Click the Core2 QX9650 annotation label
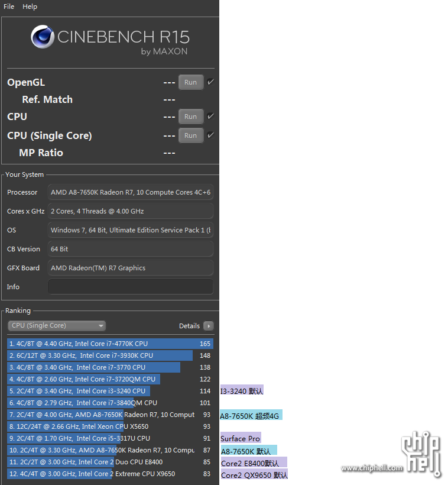This screenshot has width=448, height=485. point(255,475)
